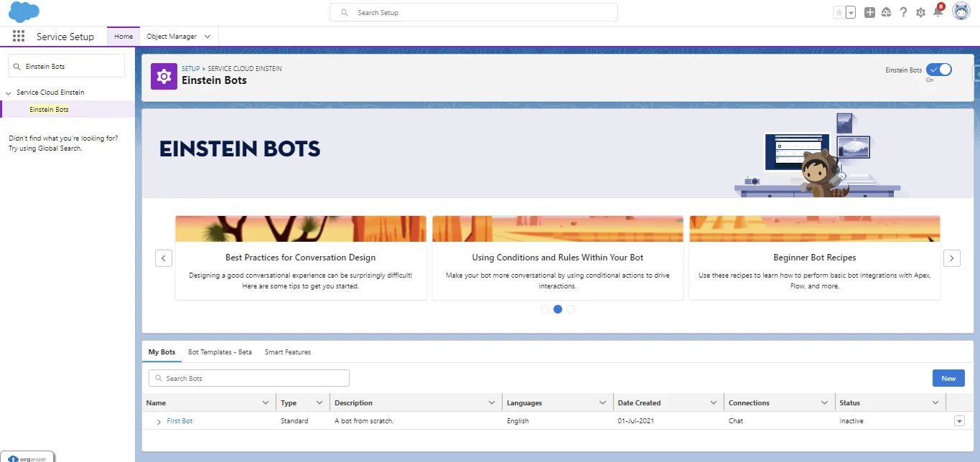Viewport: 980px width, 462px height.
Task: Click inside the Search Bots field
Action: pos(248,378)
